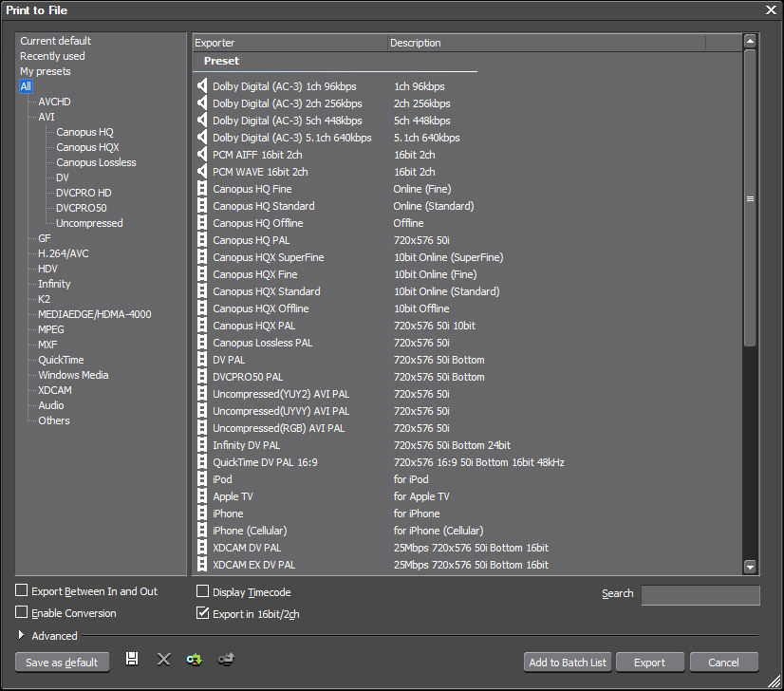Click scroll up arrow of preset list
Screen dimensions: 784x691
tap(750, 41)
